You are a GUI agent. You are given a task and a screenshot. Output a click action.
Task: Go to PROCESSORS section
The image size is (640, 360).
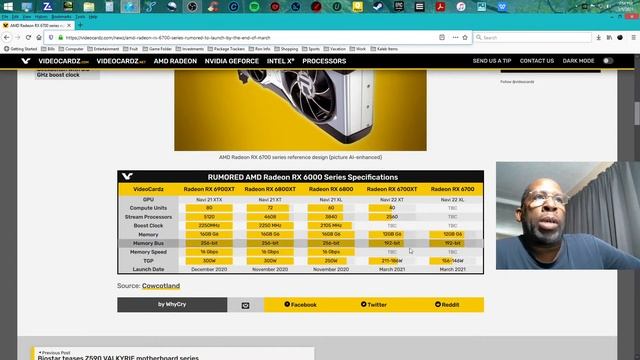click(324, 61)
